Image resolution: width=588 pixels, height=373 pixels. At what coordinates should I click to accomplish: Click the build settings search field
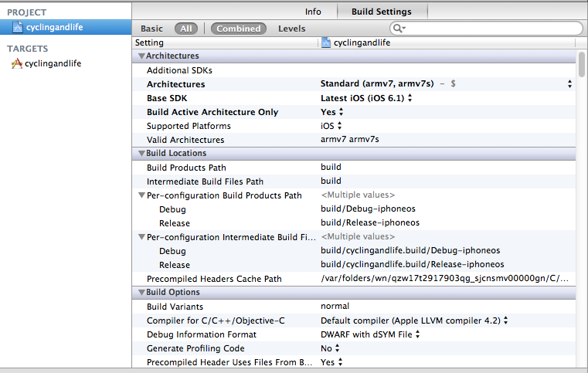pyautogui.click(x=491, y=29)
